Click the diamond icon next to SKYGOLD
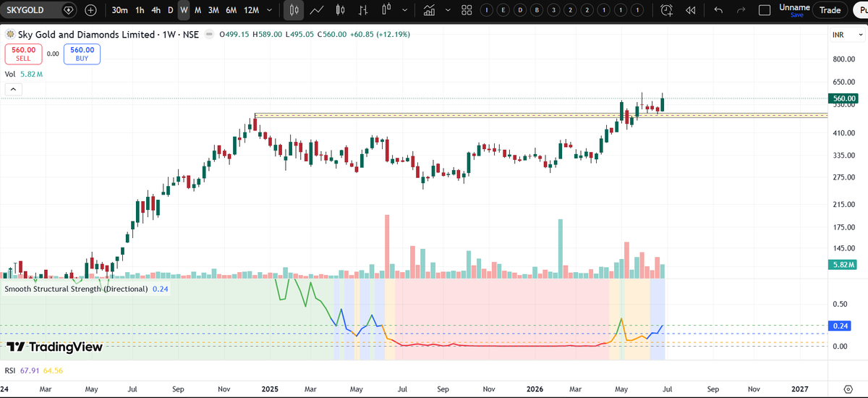Image resolution: width=868 pixels, height=398 pixels. [68, 10]
